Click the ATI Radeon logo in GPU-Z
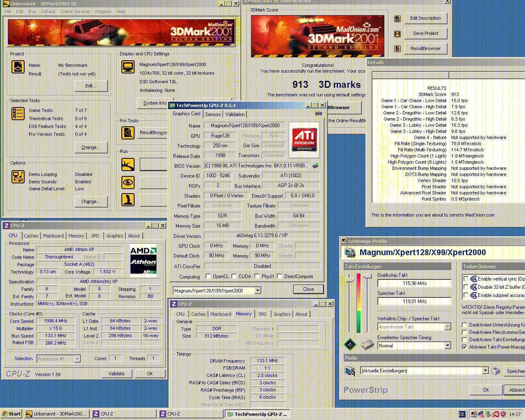Image resolution: width=525 pixels, height=420 pixels. click(x=304, y=140)
